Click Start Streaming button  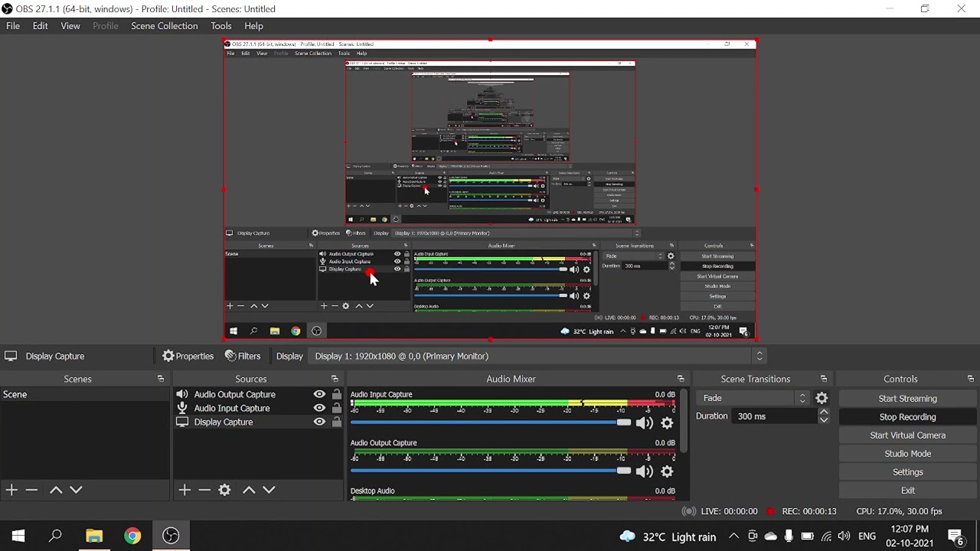pyautogui.click(x=907, y=399)
